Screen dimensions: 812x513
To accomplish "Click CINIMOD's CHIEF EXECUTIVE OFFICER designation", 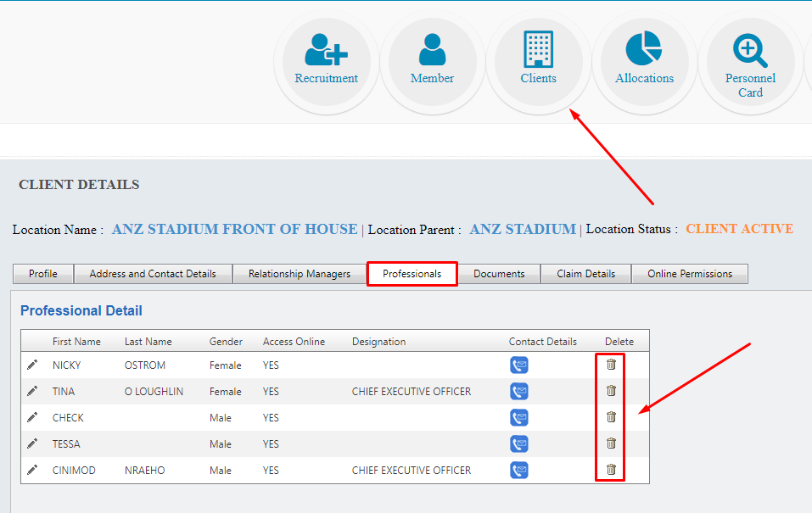I will point(412,471).
